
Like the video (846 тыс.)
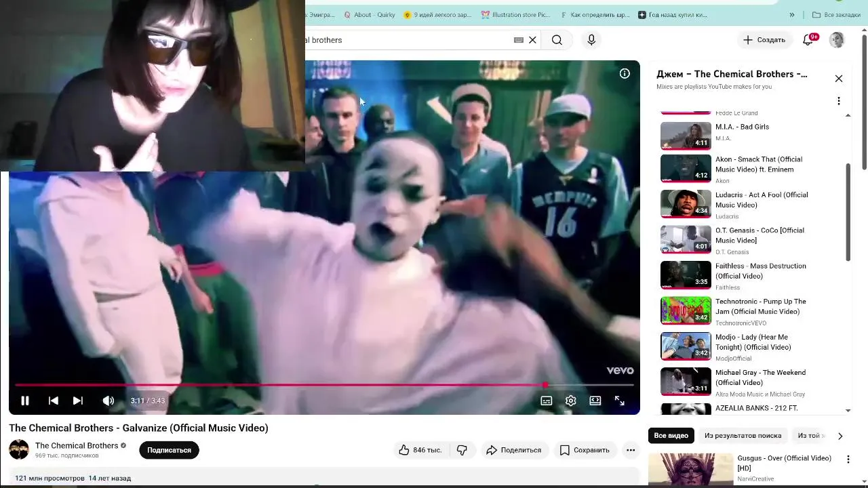tap(420, 450)
